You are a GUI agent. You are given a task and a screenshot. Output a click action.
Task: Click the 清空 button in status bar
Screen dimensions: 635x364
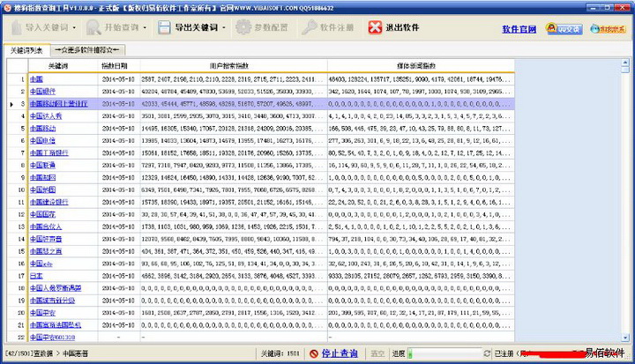pyautogui.click(x=377, y=353)
